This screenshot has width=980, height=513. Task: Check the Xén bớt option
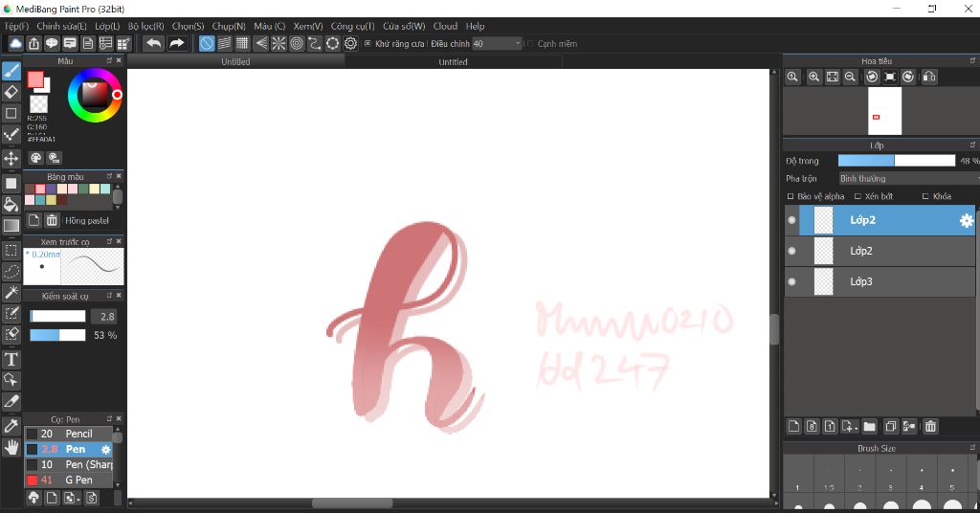[x=857, y=196]
